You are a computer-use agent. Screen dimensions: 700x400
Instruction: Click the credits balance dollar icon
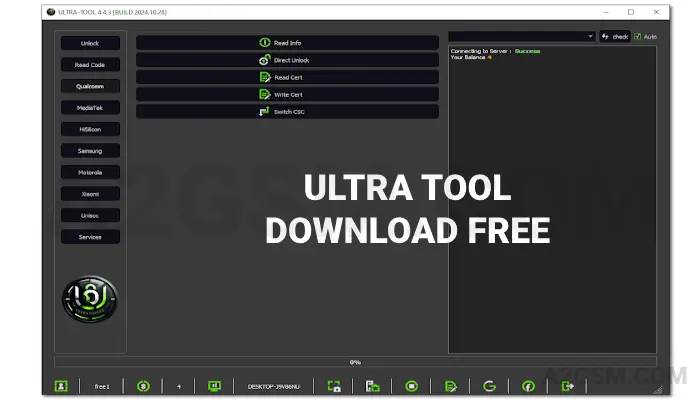(143, 386)
